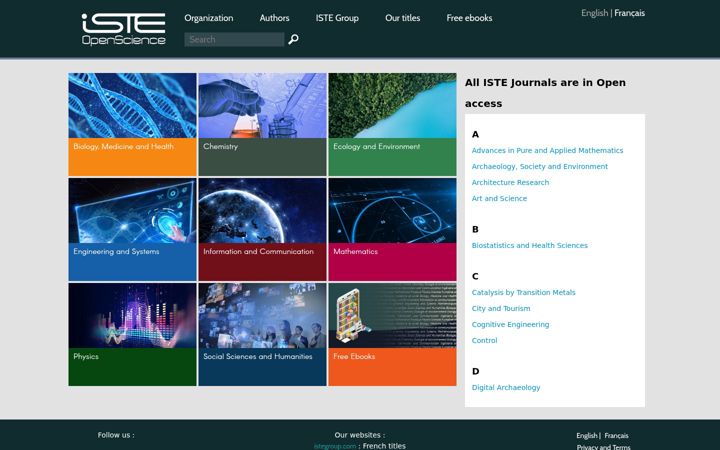Open the Free ebooks menu
720x450 pixels.
(469, 18)
